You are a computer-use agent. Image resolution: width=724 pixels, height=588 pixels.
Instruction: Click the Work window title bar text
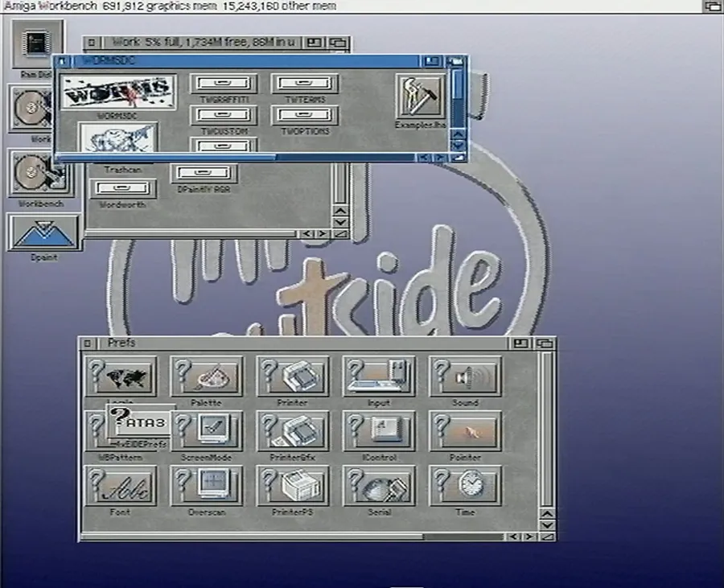pos(204,43)
